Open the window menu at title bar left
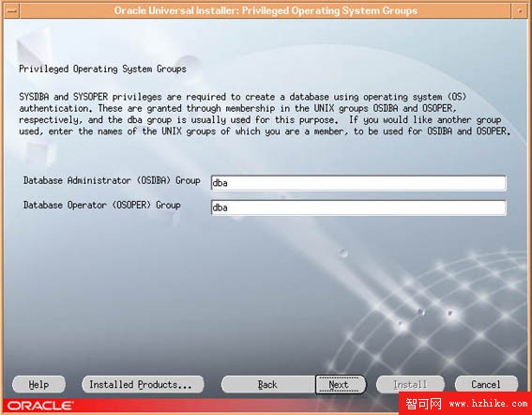Image resolution: width=532 pixels, height=415 pixels. 11,10
